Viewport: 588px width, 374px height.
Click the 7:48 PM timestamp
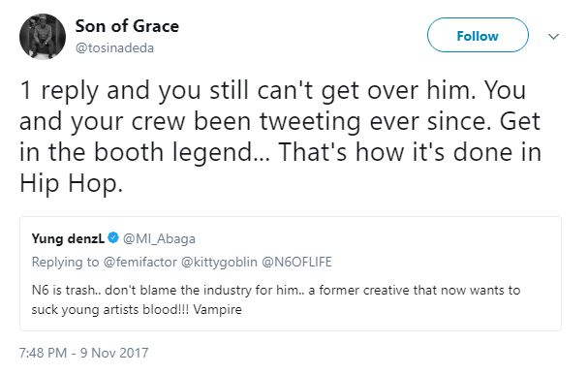(x=44, y=353)
